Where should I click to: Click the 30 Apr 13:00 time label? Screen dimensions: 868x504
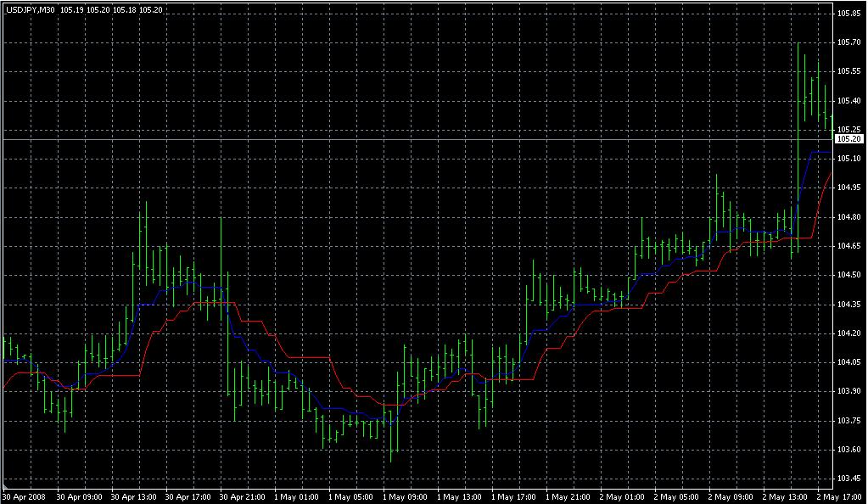click(132, 496)
